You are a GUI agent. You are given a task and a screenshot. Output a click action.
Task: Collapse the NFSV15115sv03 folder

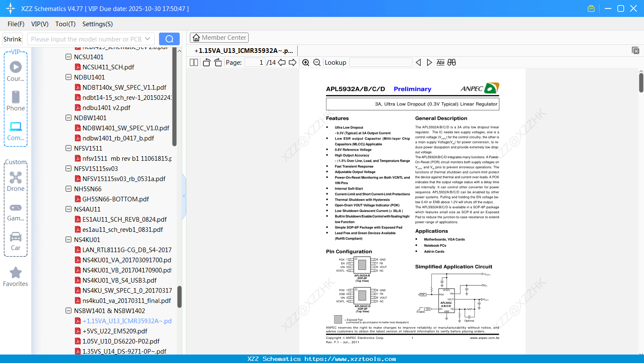pos(69,168)
